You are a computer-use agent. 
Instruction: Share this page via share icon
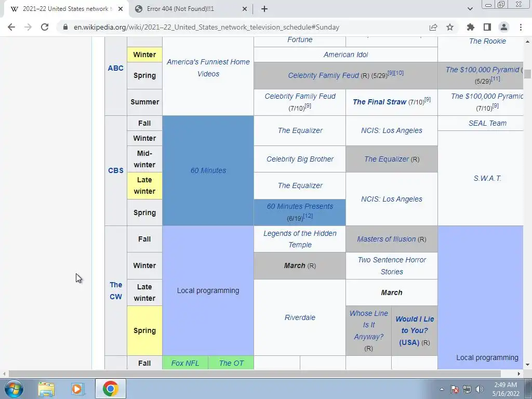pos(433,27)
